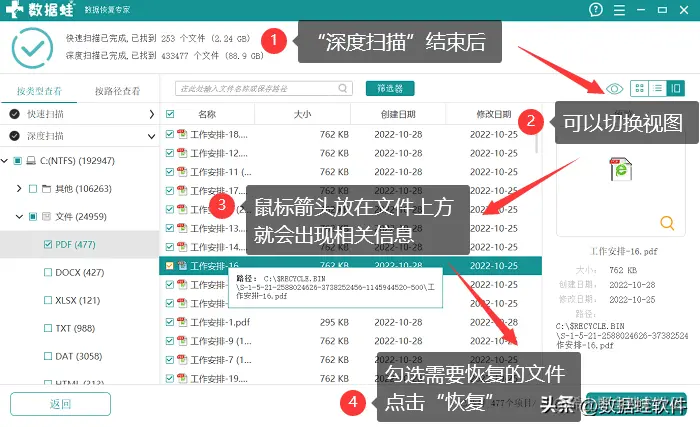This screenshot has width=700, height=427.
Task: Toggle the C:(NTFS) drive checkbox
Action: (17, 160)
